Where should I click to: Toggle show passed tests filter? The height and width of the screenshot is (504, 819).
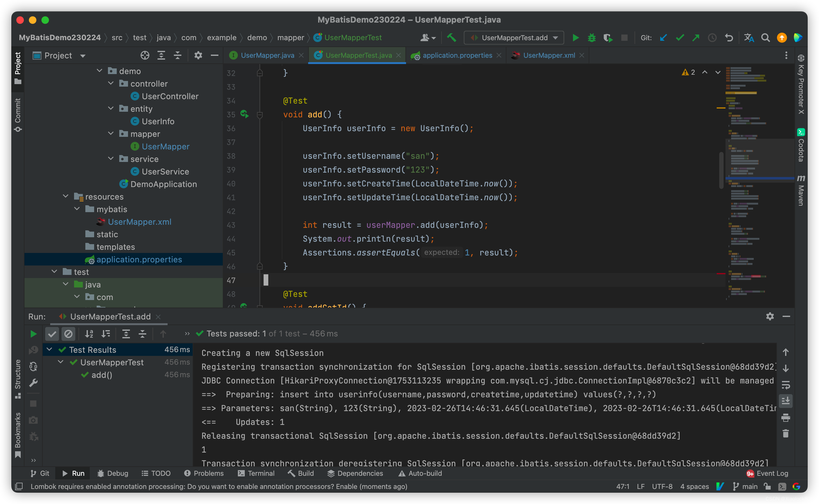tap(52, 334)
